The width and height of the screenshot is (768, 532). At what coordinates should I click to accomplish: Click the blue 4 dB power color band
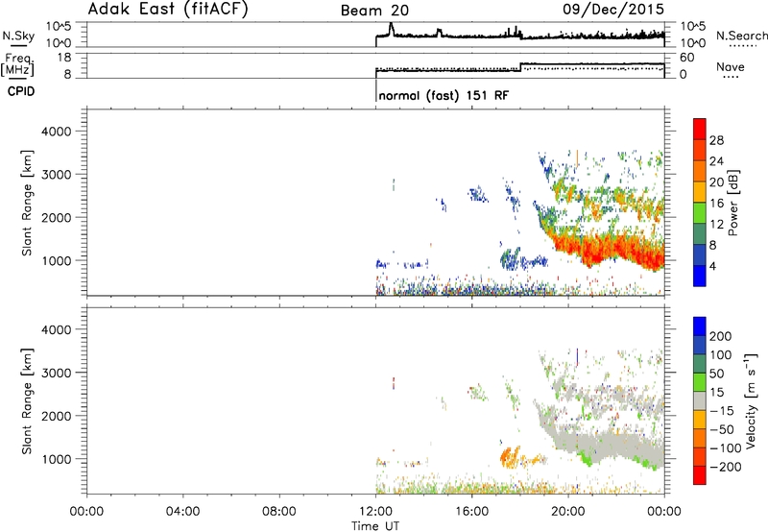pyautogui.click(x=700, y=276)
